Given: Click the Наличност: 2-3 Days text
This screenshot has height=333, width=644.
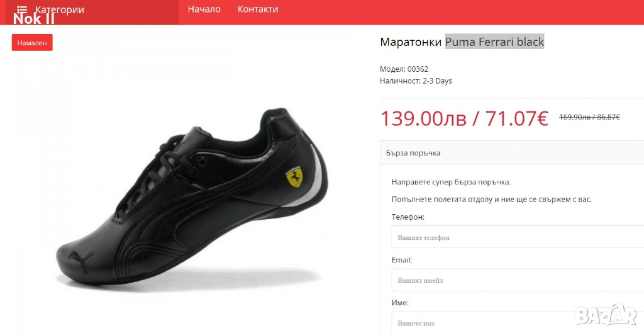Looking at the screenshot, I should pyautogui.click(x=416, y=81).
